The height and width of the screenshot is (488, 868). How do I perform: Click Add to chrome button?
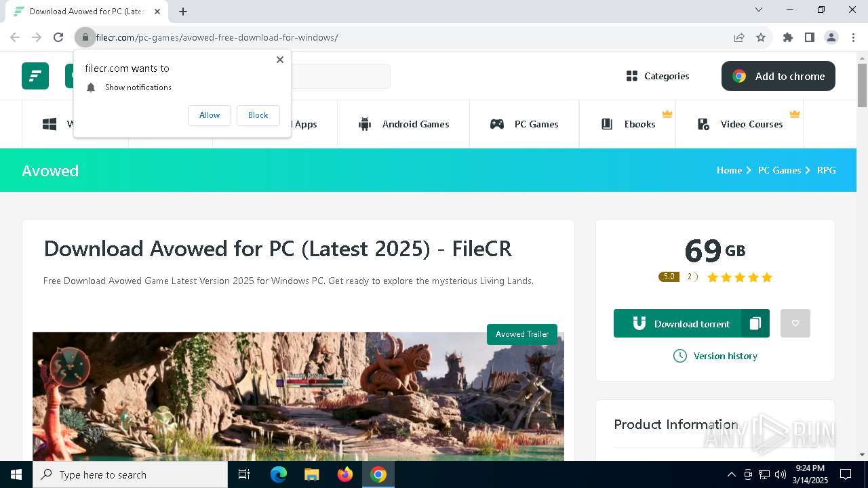[x=778, y=76]
